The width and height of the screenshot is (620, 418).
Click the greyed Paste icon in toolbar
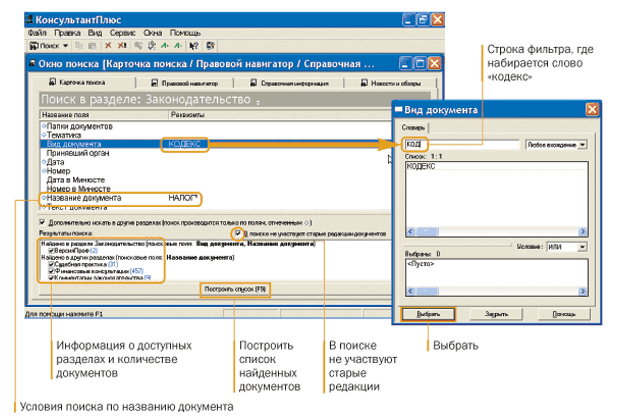pyautogui.click(x=92, y=46)
